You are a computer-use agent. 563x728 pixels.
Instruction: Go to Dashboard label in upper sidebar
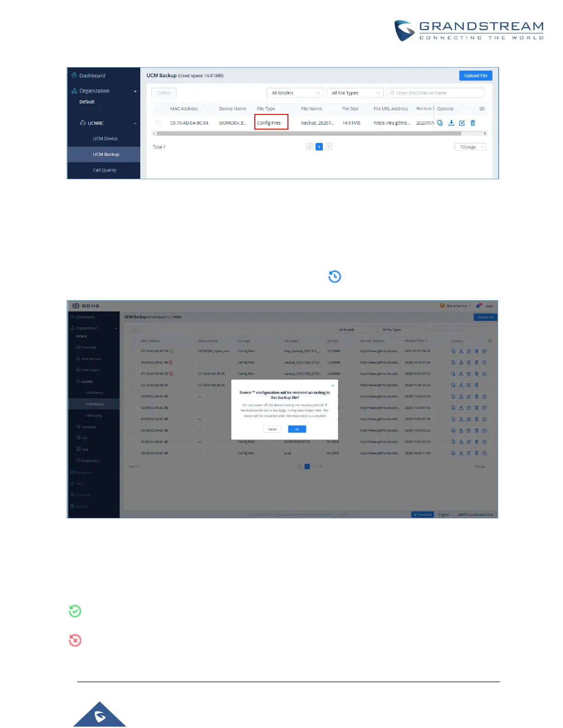tap(92, 76)
